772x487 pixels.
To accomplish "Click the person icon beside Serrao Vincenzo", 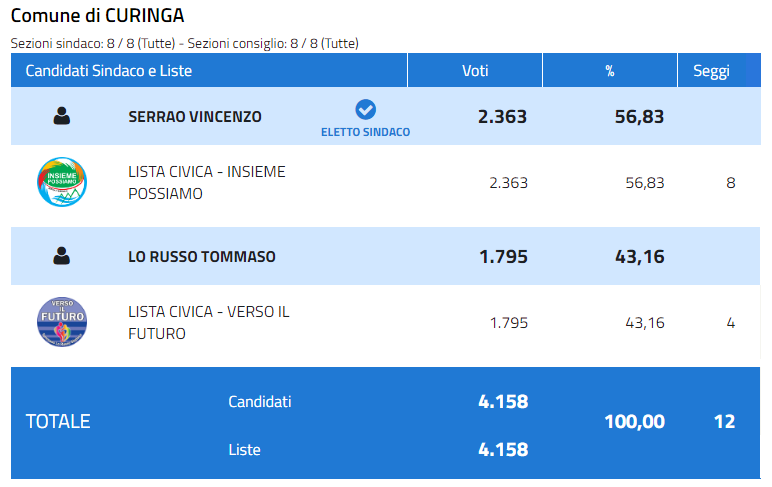I will pyautogui.click(x=62, y=116).
